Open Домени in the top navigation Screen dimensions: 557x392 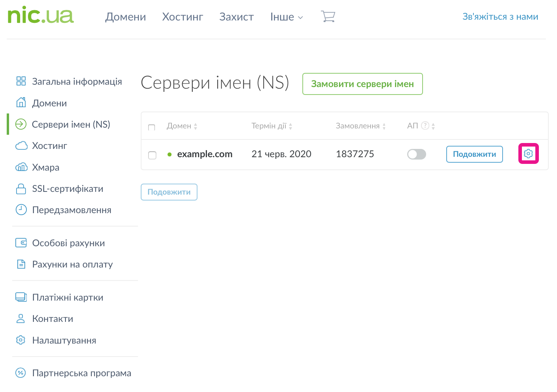[x=125, y=17]
